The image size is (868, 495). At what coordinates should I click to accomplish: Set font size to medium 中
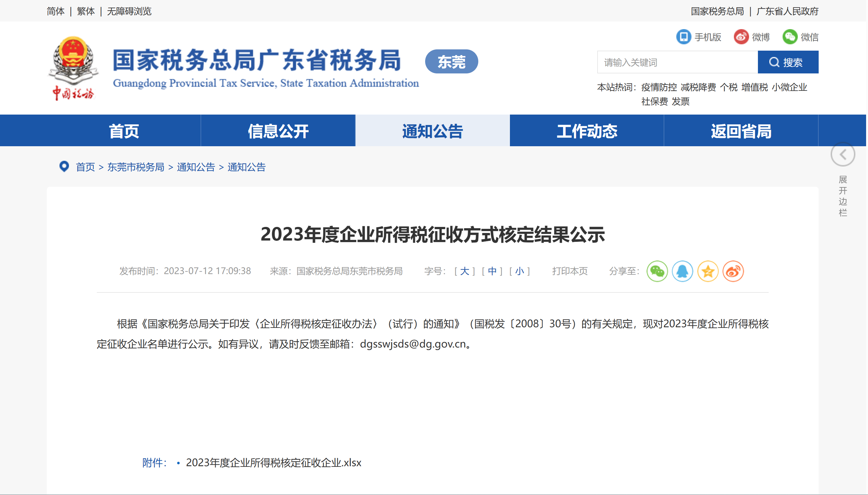tap(492, 271)
